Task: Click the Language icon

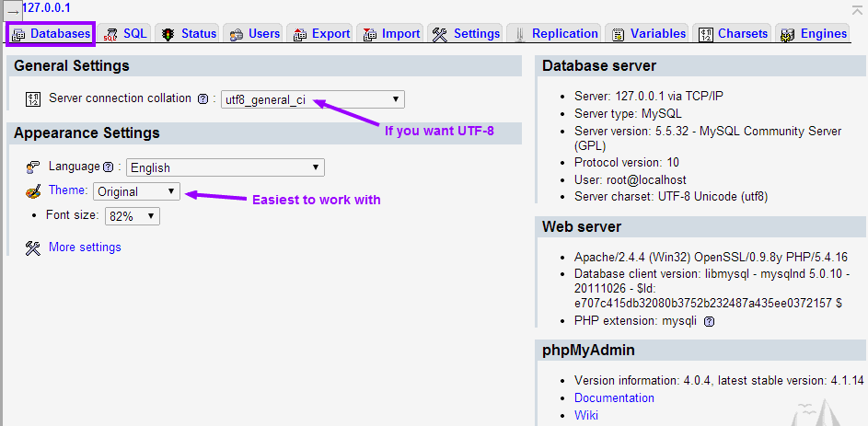Action: pos(33,167)
